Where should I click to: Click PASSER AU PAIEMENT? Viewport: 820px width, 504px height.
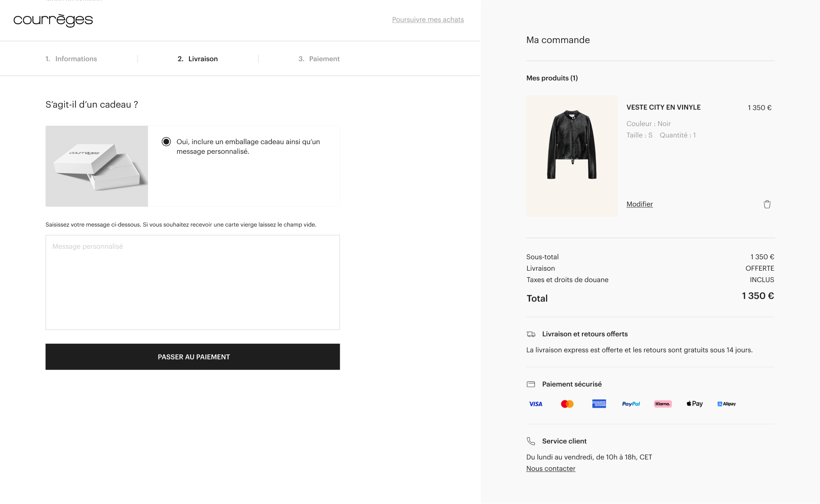coord(193,356)
